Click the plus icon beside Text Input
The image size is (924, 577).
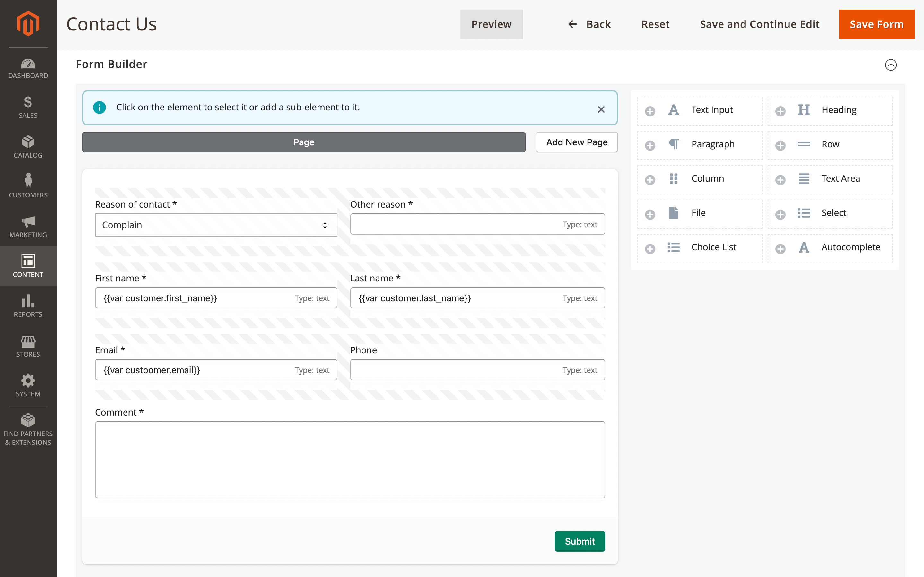pos(650,111)
